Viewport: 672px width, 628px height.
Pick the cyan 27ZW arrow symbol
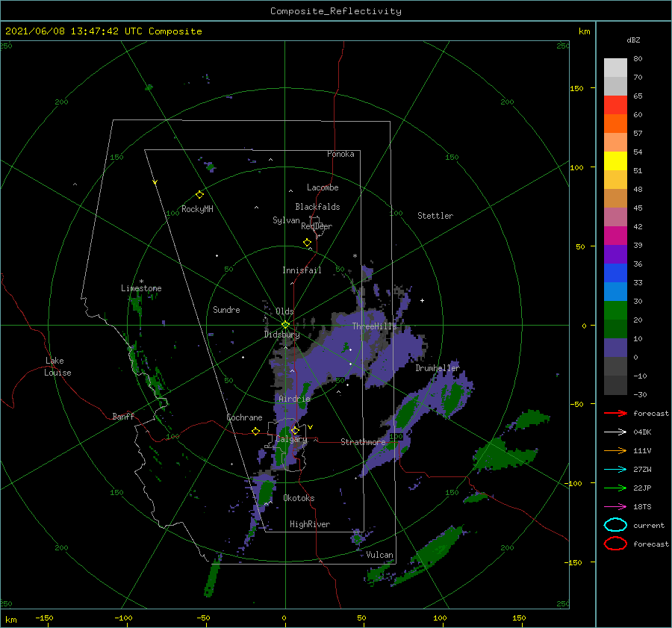[x=615, y=470]
